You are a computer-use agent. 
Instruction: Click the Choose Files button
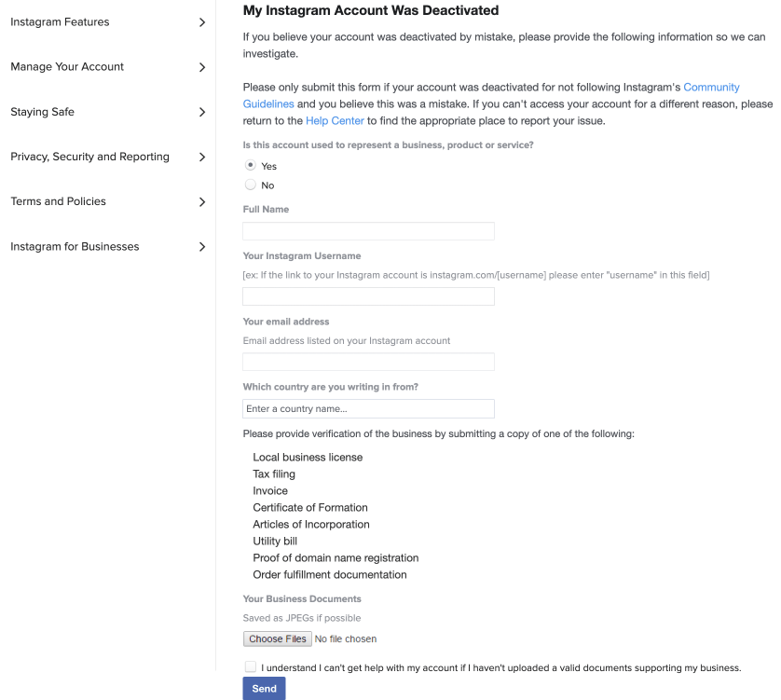click(278, 638)
